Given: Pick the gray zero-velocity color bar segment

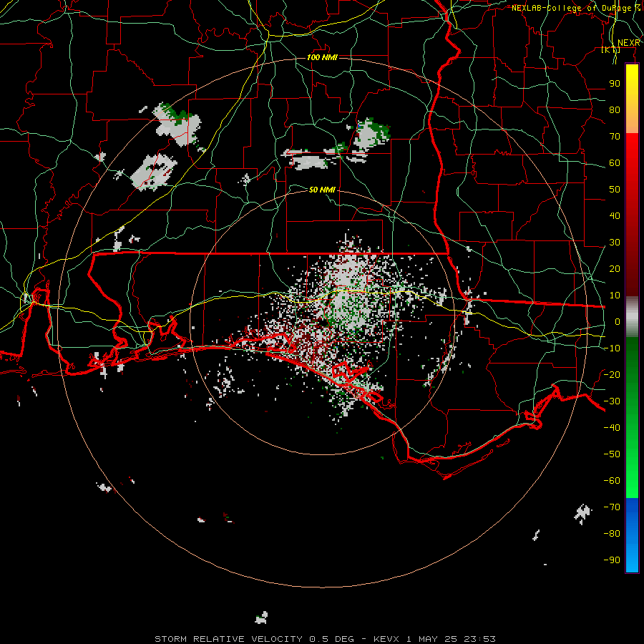Looking at the screenshot, I should (632, 316).
